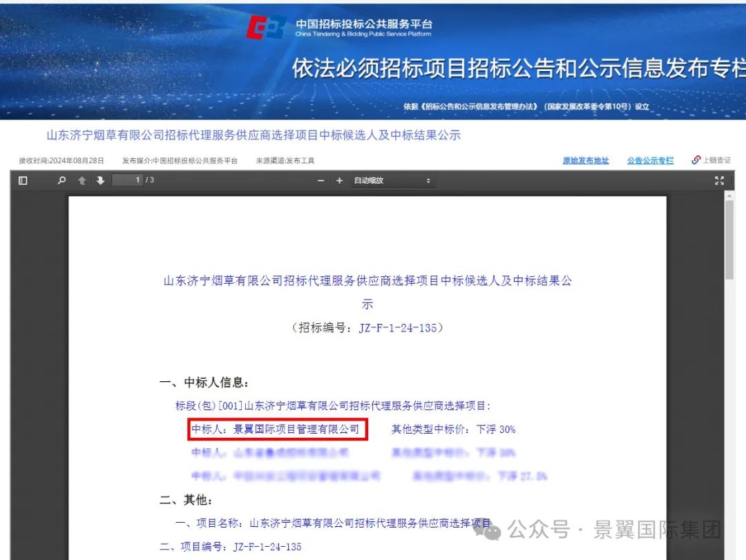The height and width of the screenshot is (560, 746).
Task: Open the 公告公示专栏 link
Action: 650,160
